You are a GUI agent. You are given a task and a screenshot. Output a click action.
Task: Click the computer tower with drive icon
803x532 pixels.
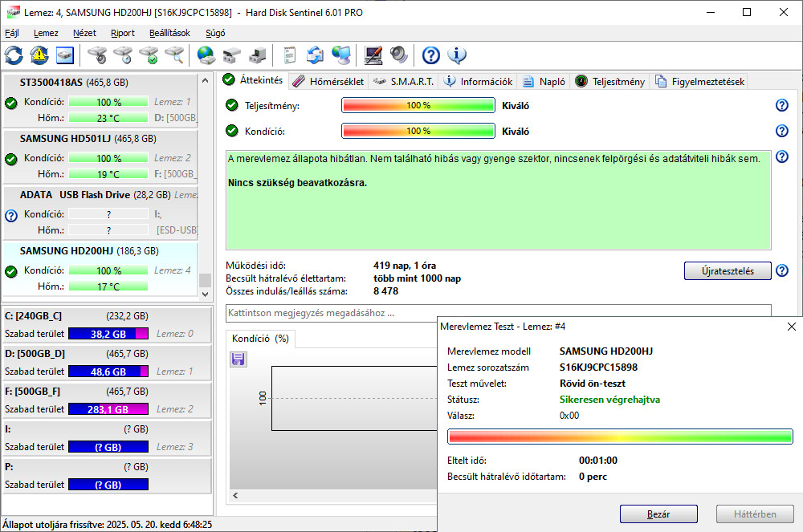point(258,55)
